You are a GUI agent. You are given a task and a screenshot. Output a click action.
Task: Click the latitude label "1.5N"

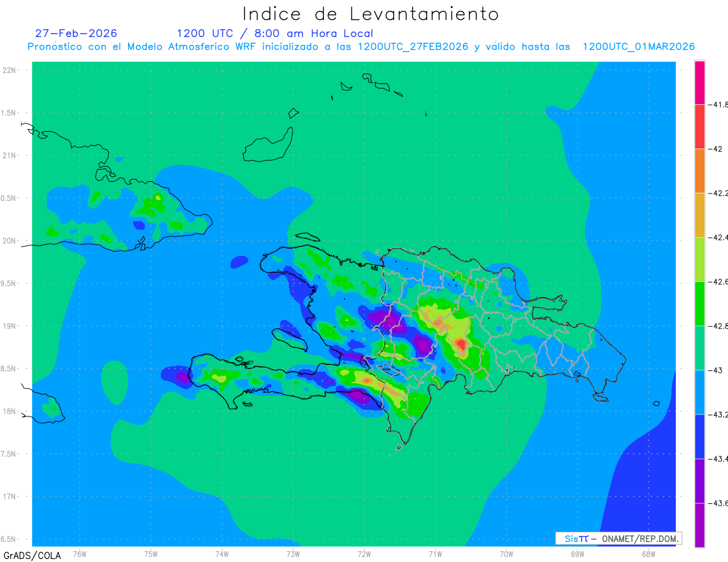[8, 113]
